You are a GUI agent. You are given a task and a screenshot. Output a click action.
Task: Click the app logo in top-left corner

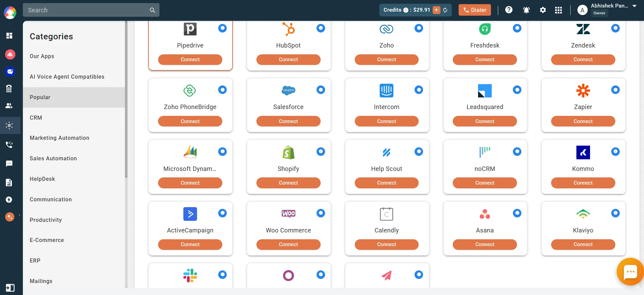(x=10, y=13)
